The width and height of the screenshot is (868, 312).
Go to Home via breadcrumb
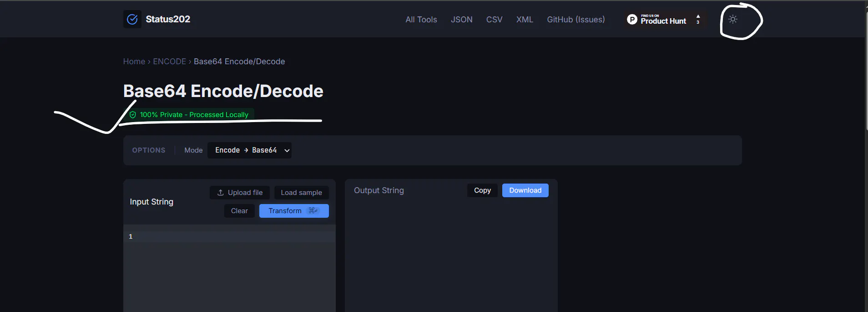(134, 61)
